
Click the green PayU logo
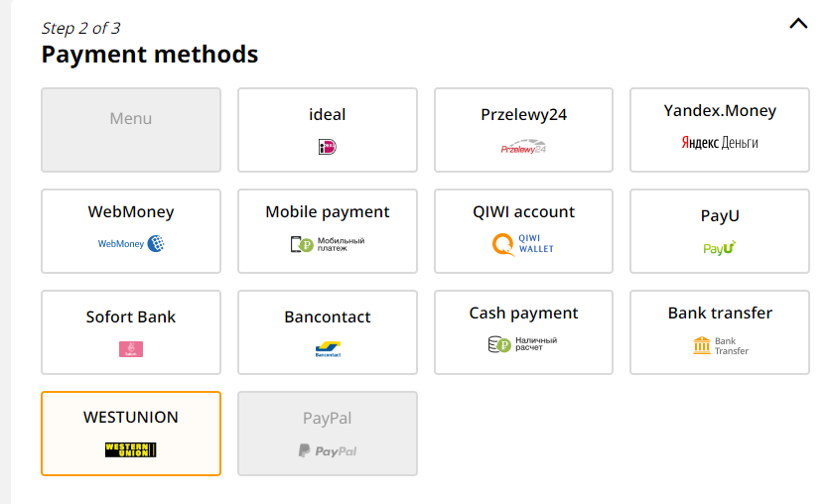tap(720, 248)
